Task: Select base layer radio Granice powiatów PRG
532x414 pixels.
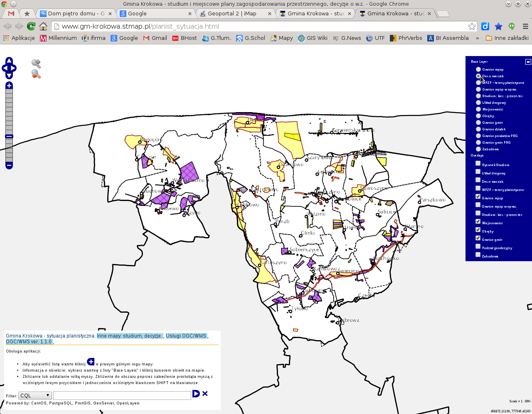Action: click(478, 136)
